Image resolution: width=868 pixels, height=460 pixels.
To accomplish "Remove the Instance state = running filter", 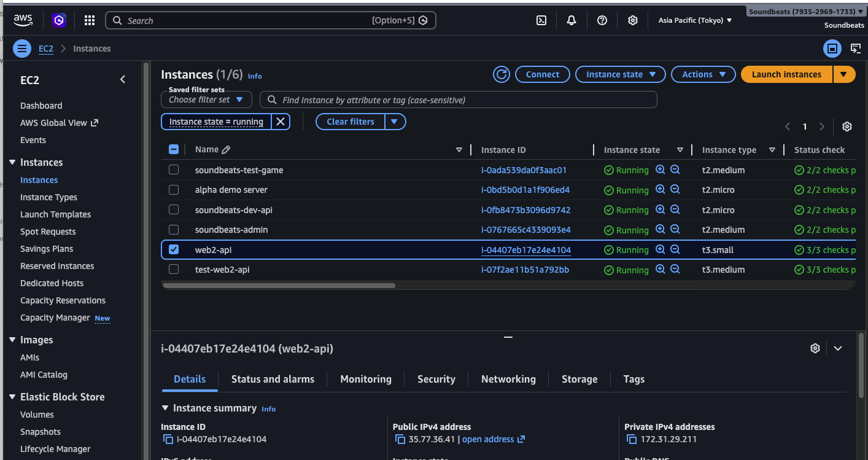I will 281,122.
